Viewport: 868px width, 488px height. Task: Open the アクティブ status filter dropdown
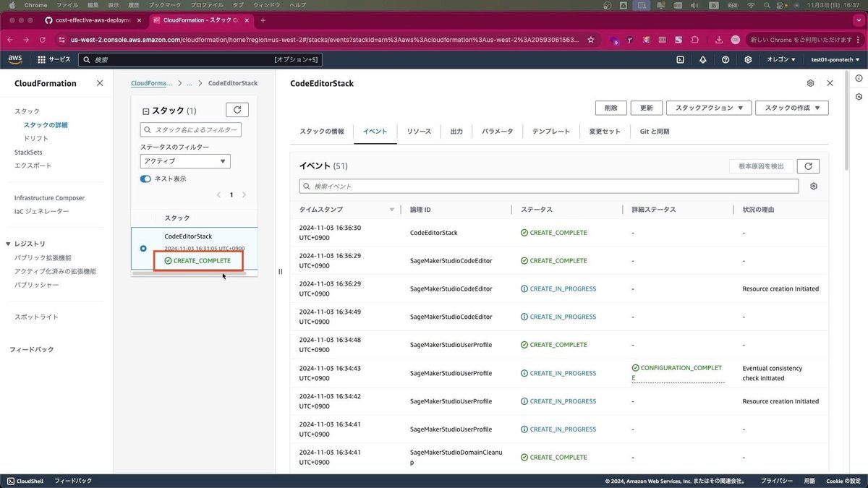(x=185, y=161)
